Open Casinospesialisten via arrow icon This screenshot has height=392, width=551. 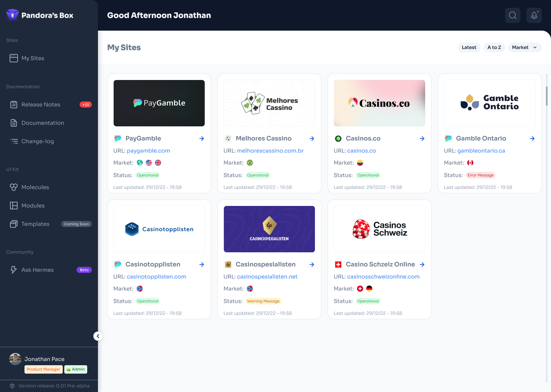312,265
